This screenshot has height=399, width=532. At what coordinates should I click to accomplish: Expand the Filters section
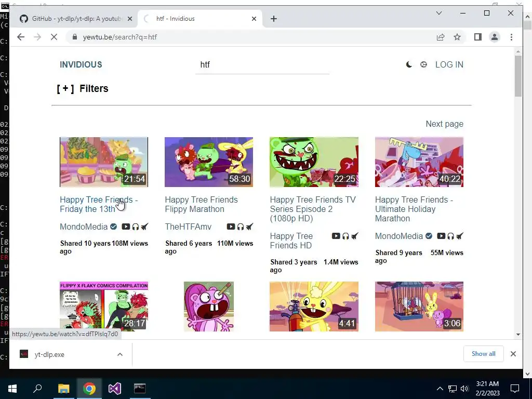[83, 88]
